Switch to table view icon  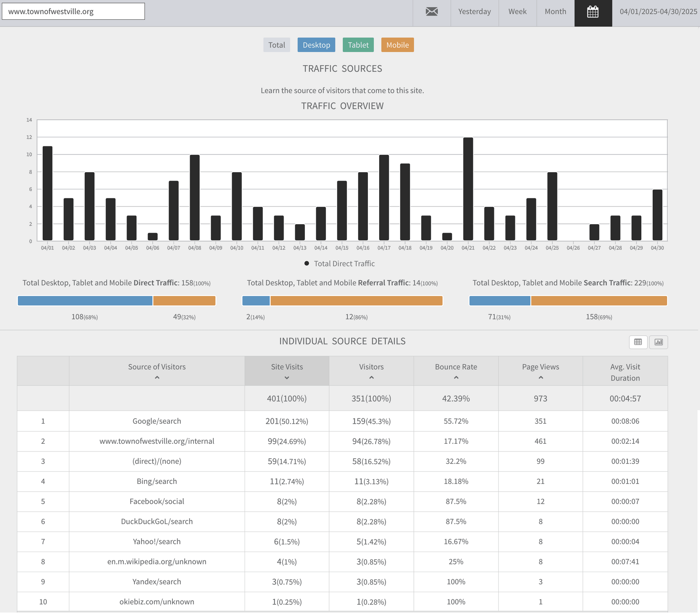pyautogui.click(x=638, y=342)
